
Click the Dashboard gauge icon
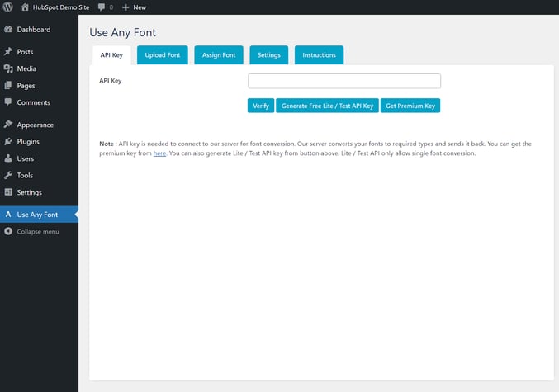(8, 30)
